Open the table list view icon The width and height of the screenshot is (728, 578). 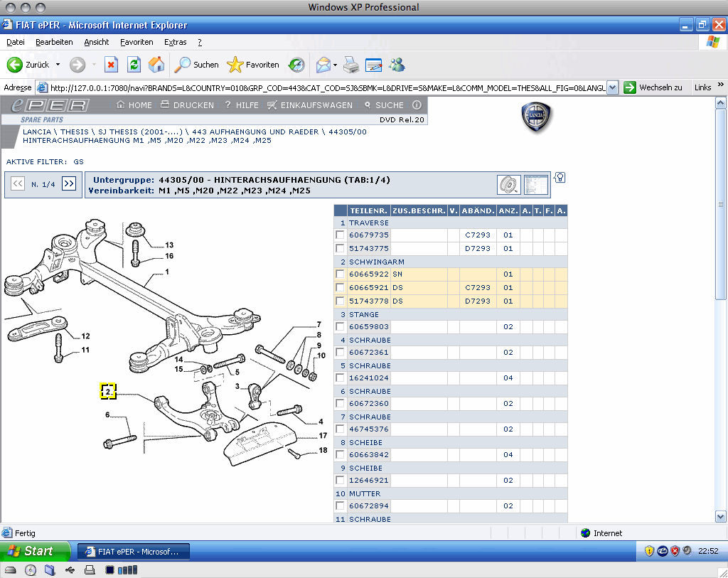coord(536,185)
